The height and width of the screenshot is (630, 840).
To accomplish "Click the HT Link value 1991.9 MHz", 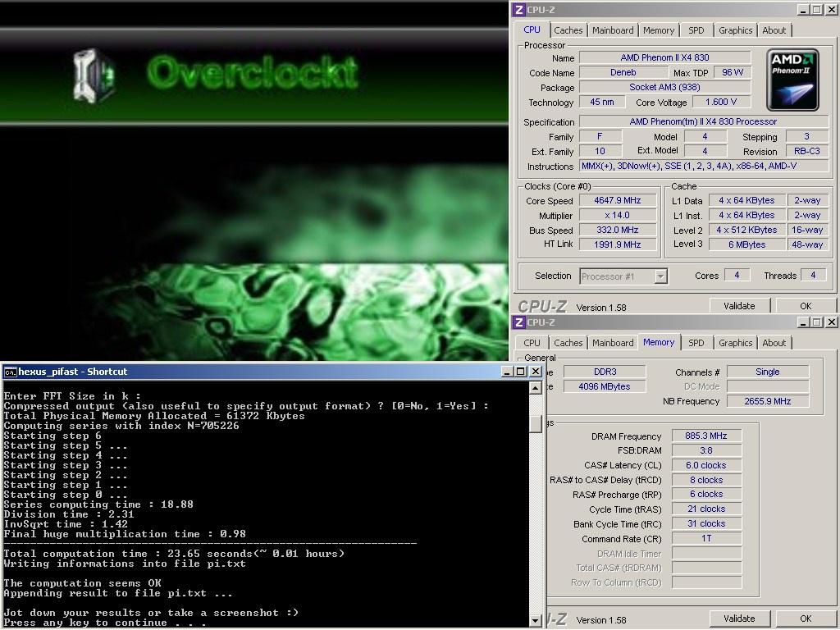I will [618, 244].
